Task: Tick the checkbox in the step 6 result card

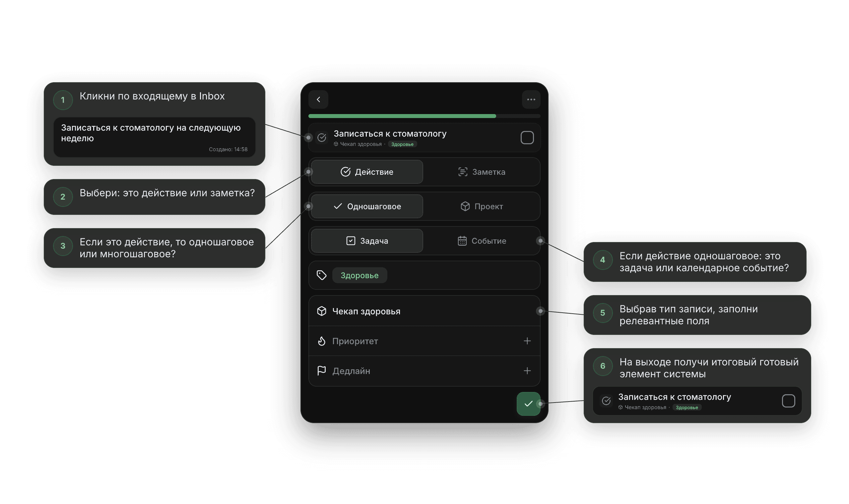Action: (789, 401)
